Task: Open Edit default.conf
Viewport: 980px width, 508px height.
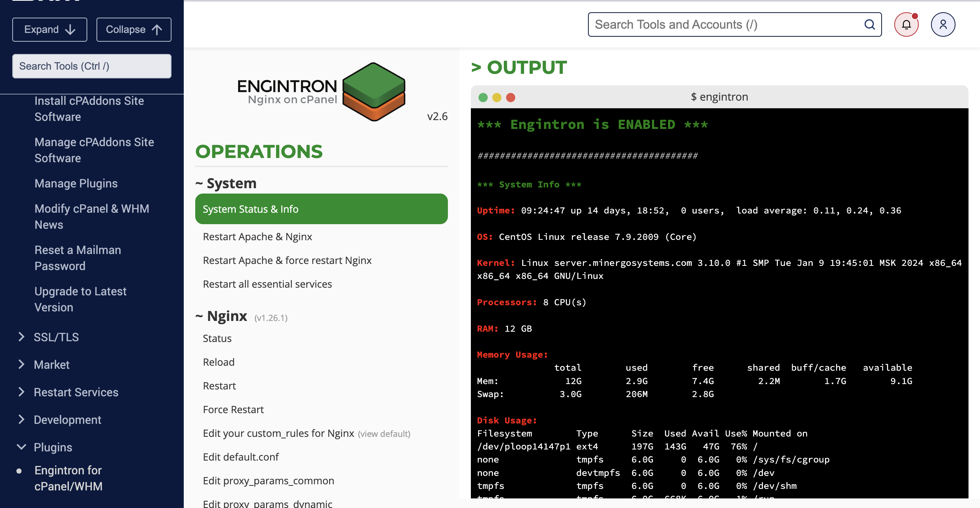Action: (241, 457)
